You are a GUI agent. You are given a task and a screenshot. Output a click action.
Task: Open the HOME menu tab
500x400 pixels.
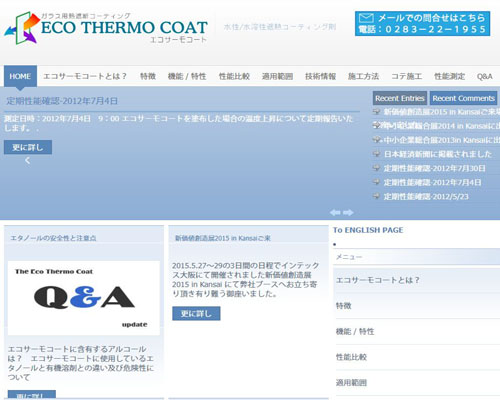(x=20, y=76)
